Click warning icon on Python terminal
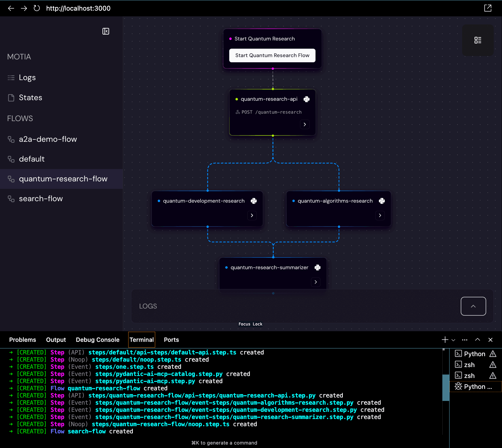 tap(493, 354)
